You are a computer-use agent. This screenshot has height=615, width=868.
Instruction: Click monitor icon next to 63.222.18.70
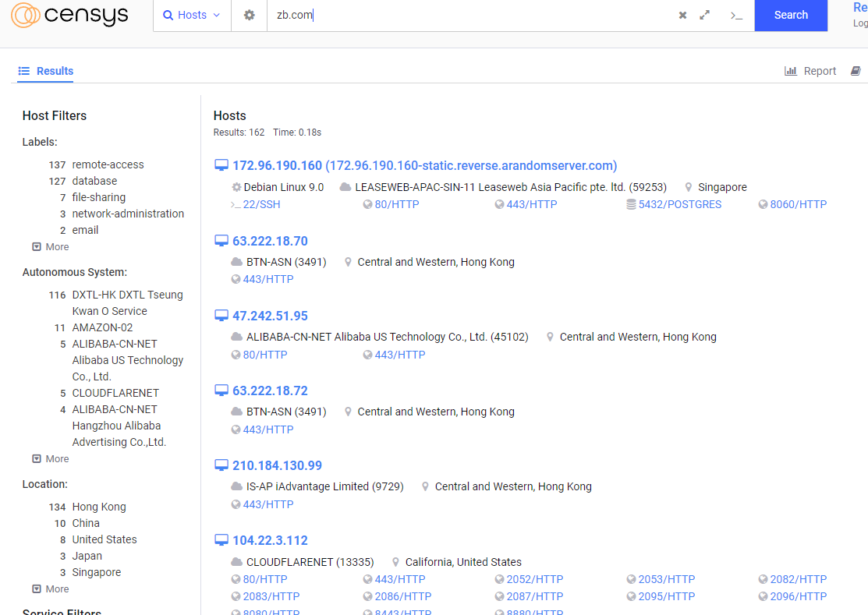point(221,241)
